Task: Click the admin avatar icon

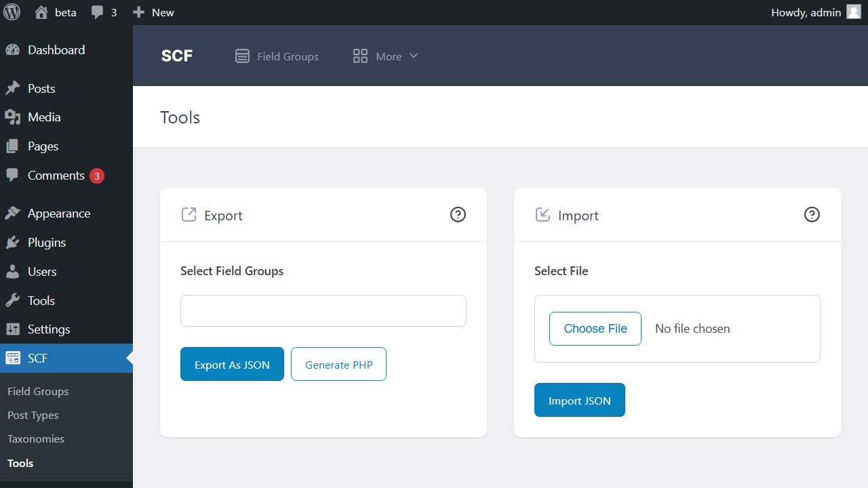Action: (x=854, y=12)
